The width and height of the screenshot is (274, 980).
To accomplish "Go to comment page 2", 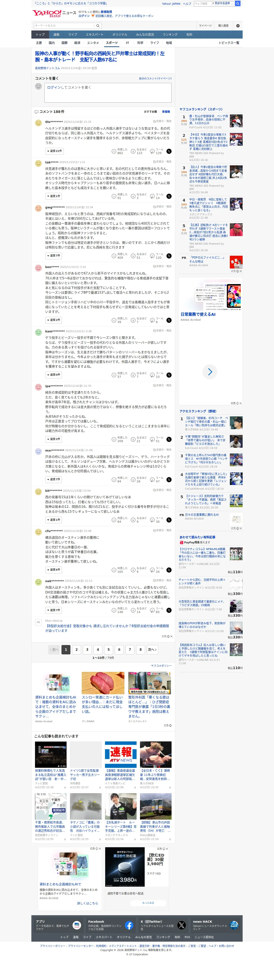I will tap(77, 650).
